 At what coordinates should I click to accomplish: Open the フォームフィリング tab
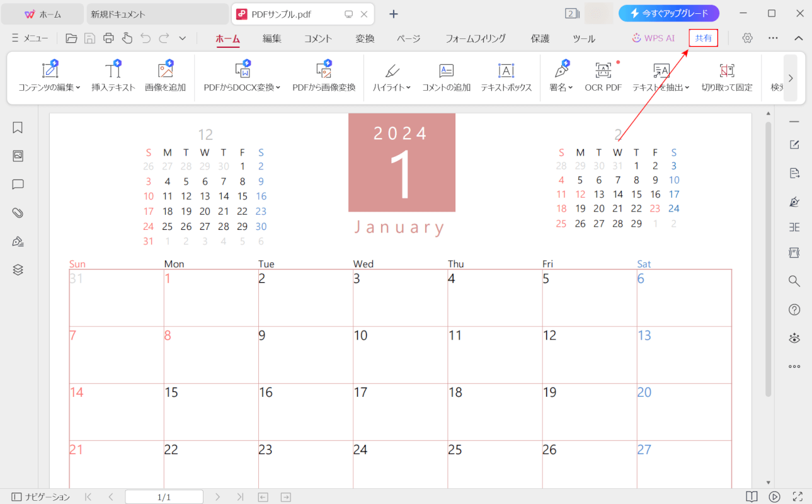coord(476,38)
